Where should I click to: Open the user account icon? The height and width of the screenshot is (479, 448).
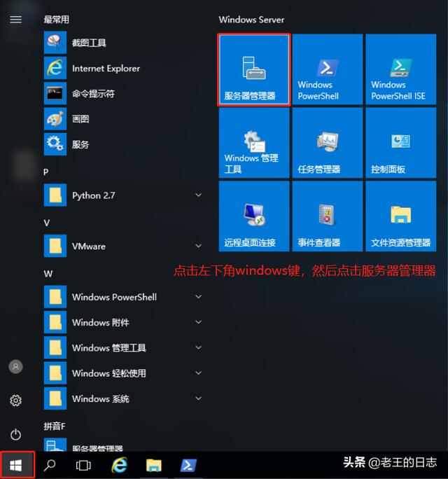tap(15, 366)
